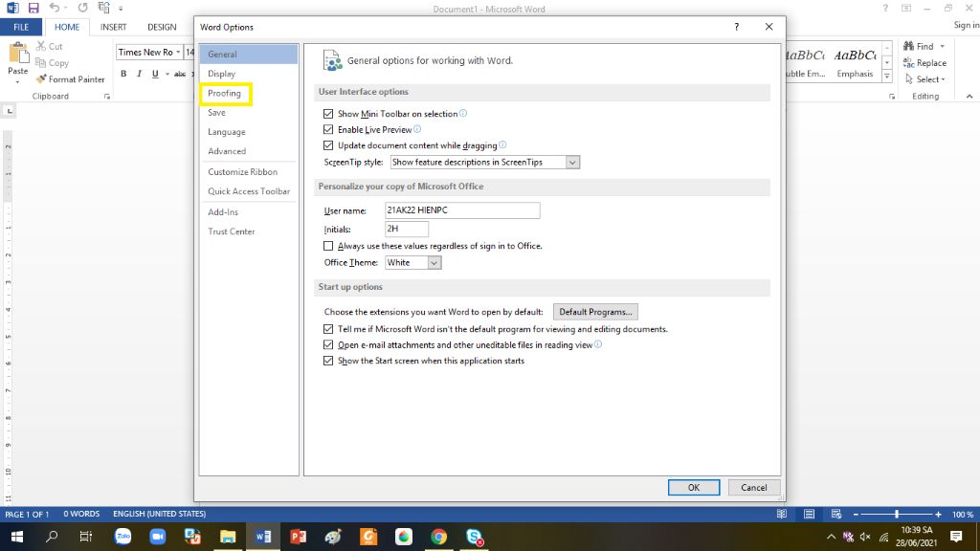
Task: Open the Clipboard dialog launcher
Action: pyautogui.click(x=107, y=97)
